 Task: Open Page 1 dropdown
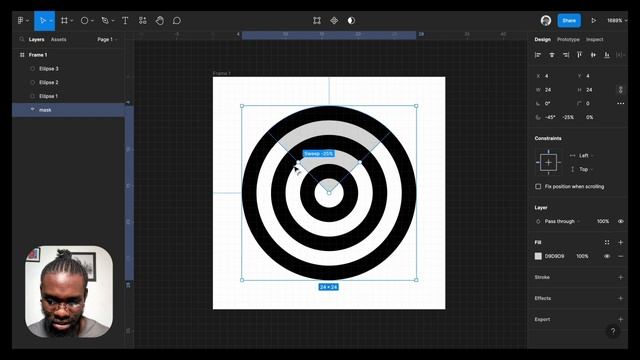(x=107, y=40)
